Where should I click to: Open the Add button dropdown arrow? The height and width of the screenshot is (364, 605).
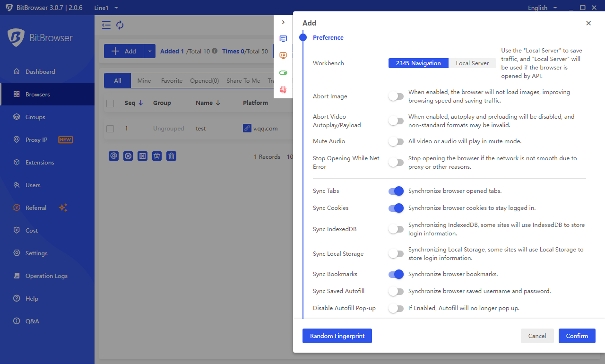[149, 51]
